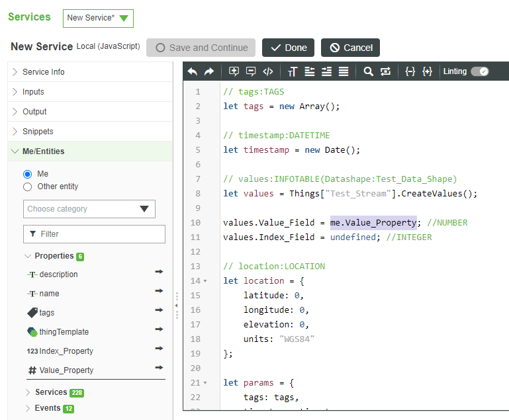Screen dimensions: 509x420
Task: Click the search magnifier icon in editor
Action: (x=369, y=71)
